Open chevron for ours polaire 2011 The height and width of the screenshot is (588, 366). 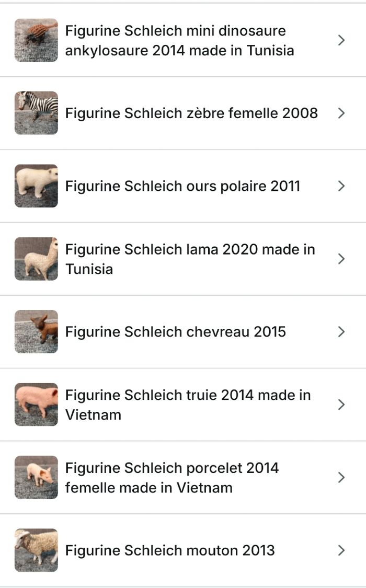pos(341,186)
